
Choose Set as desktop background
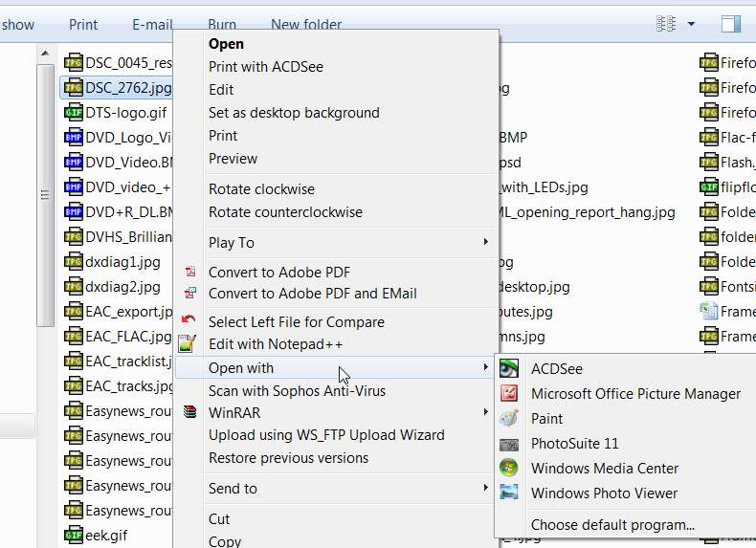tap(294, 113)
